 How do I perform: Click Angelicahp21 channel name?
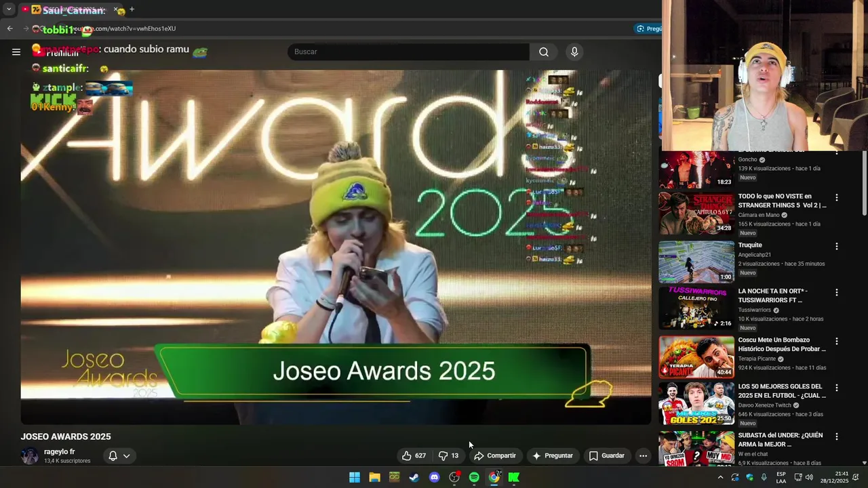(755, 255)
